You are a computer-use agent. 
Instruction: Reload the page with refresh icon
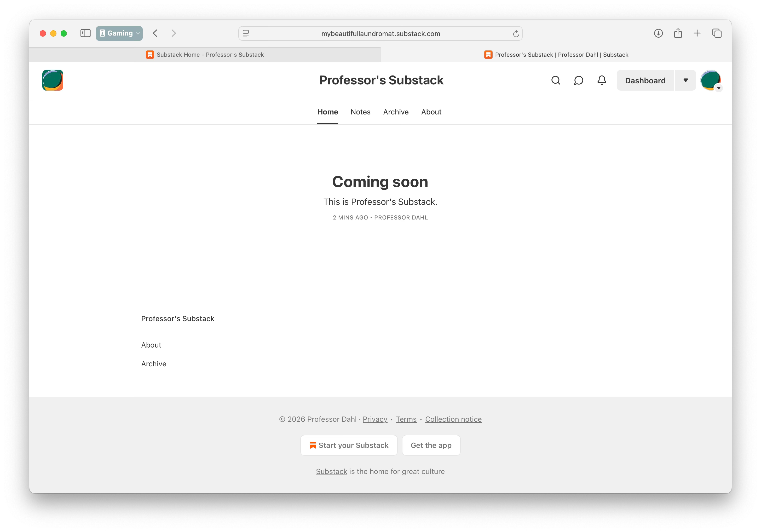(x=516, y=34)
